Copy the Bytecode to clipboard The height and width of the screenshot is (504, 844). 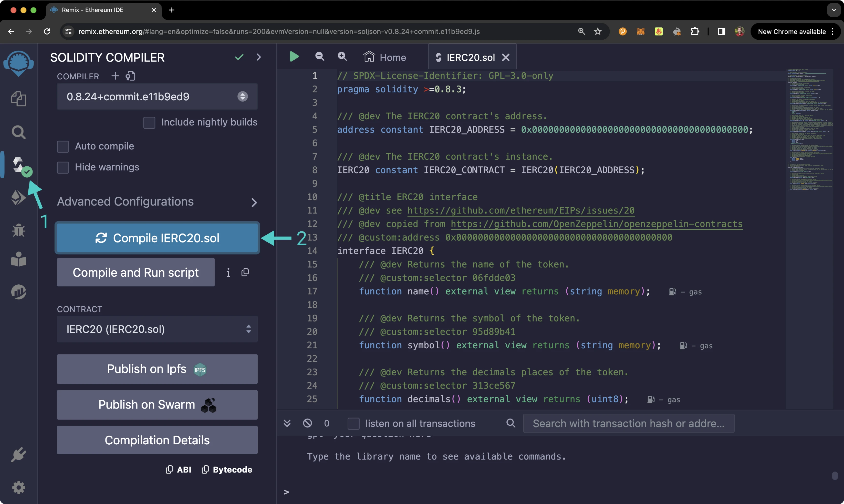(227, 469)
